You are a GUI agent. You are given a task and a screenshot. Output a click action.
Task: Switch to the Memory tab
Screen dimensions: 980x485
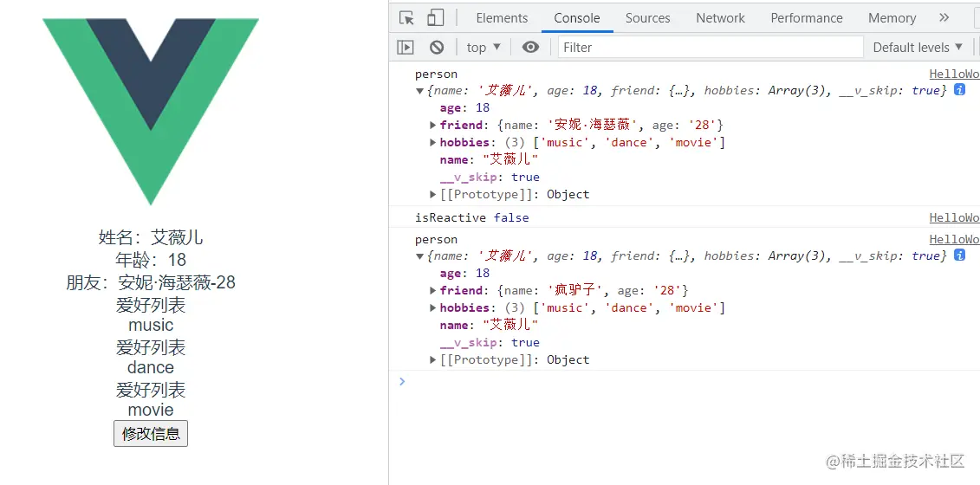pyautogui.click(x=892, y=18)
